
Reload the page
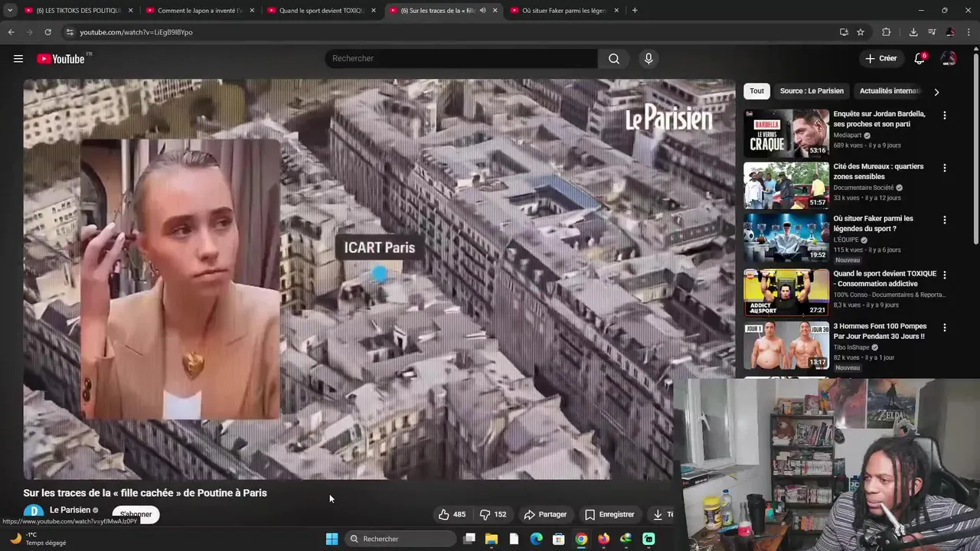coord(47,32)
